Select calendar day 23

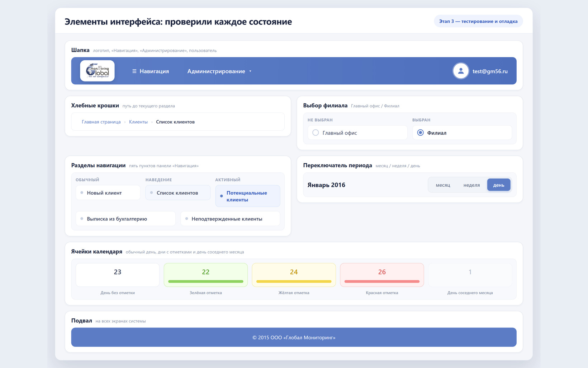point(118,275)
